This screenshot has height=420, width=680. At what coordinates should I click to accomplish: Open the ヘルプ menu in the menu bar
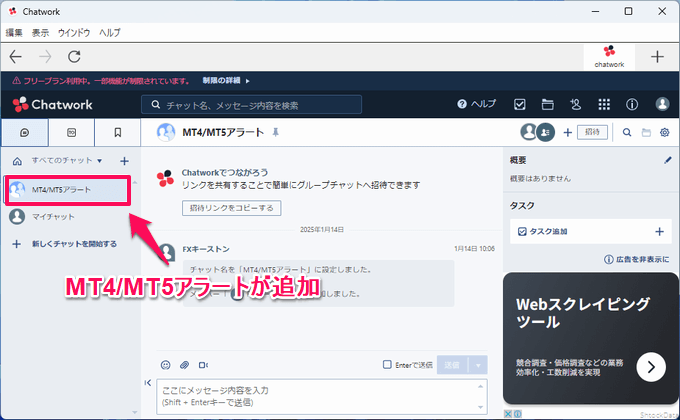click(110, 33)
